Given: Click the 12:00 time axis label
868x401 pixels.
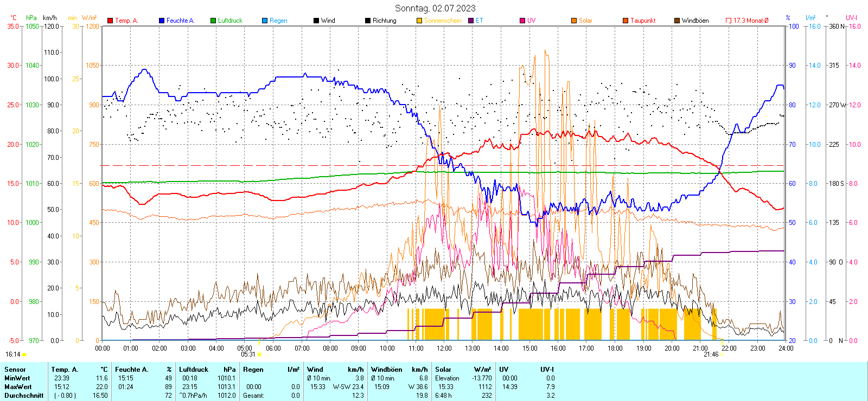Looking at the screenshot, I should [x=444, y=348].
